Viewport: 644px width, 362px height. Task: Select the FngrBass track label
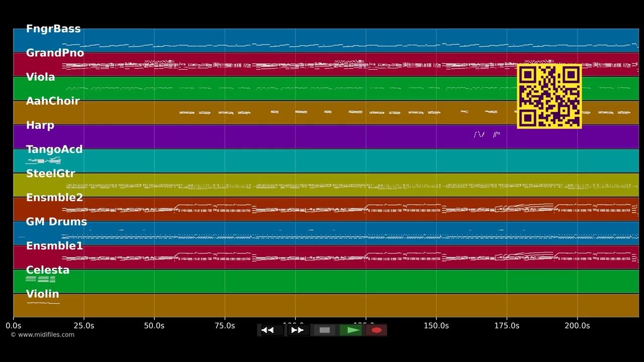tap(53, 29)
